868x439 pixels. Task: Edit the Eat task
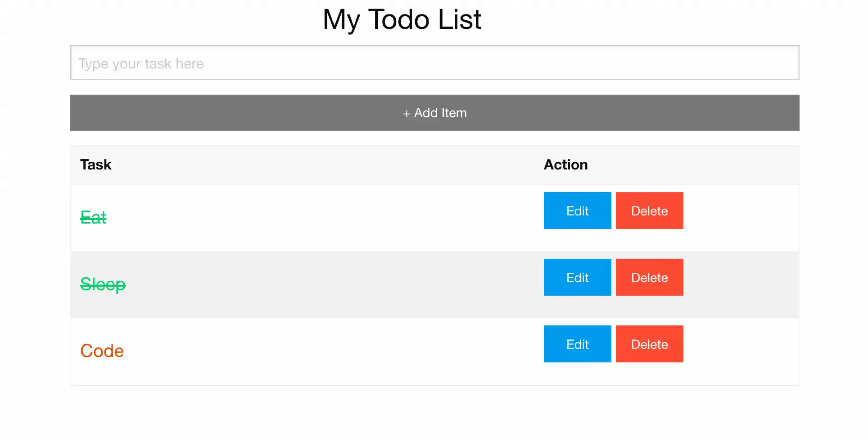pyautogui.click(x=577, y=211)
